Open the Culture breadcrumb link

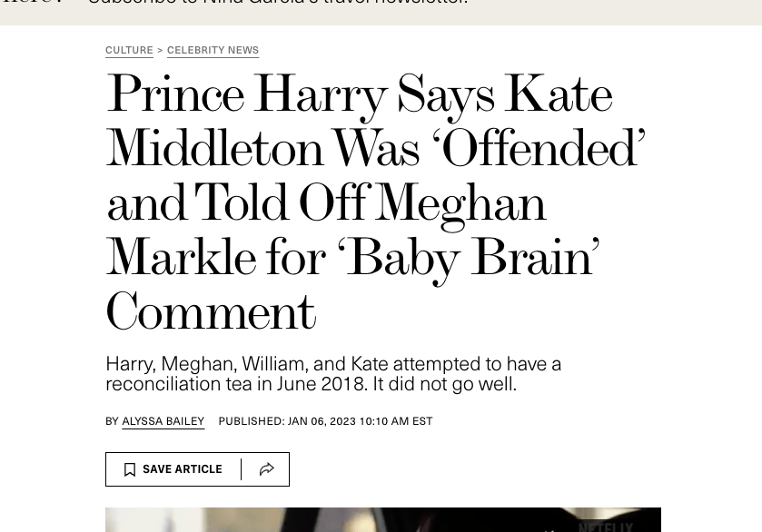(x=129, y=51)
